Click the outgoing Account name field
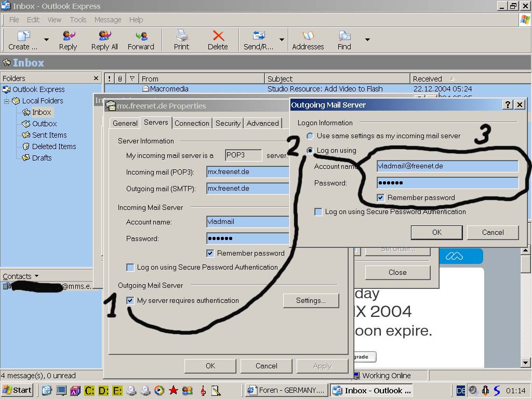Screen dimensions: 532x399 click(x=447, y=166)
